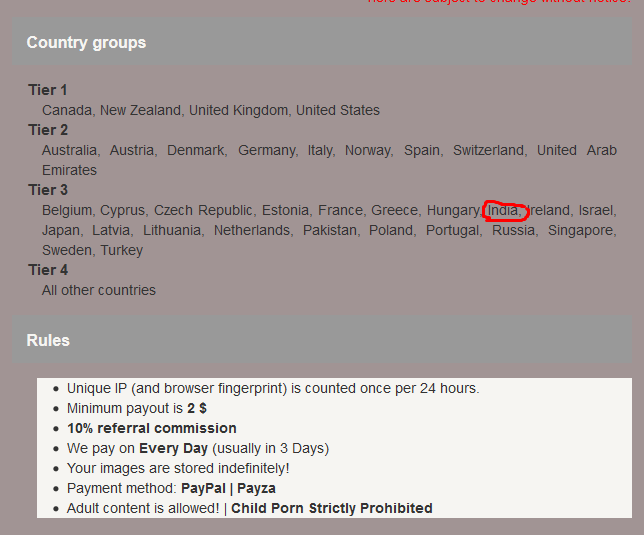Click the Tier 3 heading
This screenshot has width=644, height=535.
(x=48, y=190)
